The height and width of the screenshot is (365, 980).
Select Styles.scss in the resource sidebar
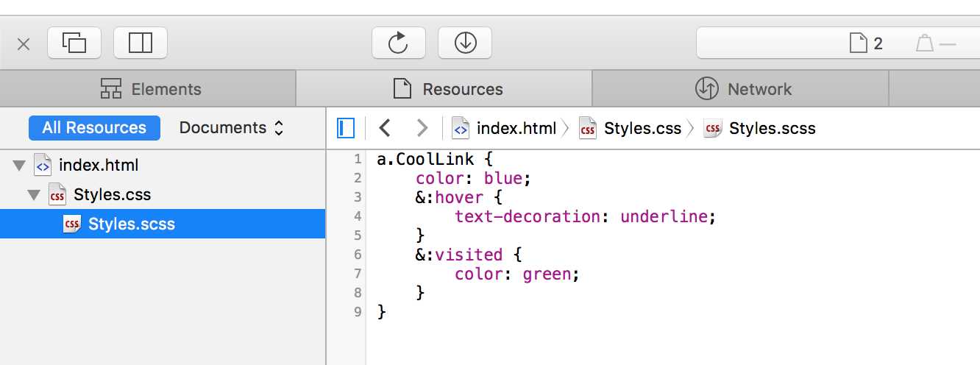[x=163, y=224]
